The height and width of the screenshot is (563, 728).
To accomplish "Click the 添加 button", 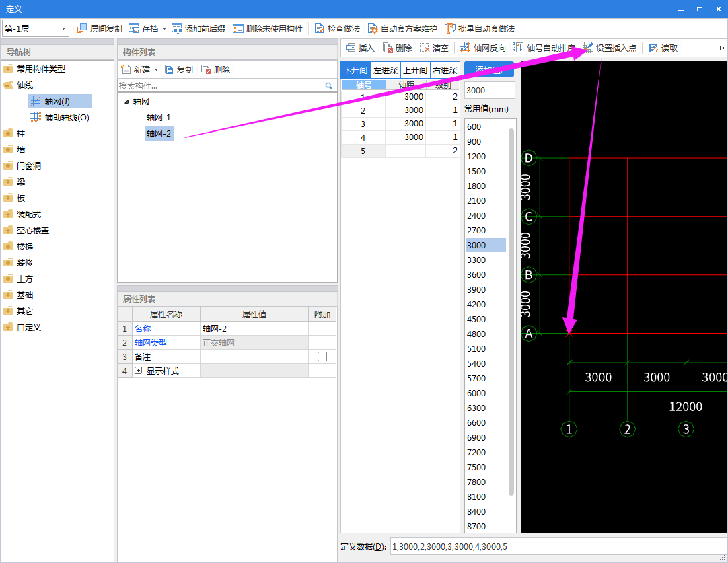I will coord(489,69).
